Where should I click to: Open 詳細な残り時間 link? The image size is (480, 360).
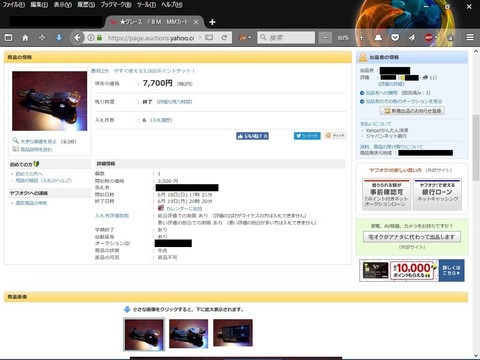175,102
